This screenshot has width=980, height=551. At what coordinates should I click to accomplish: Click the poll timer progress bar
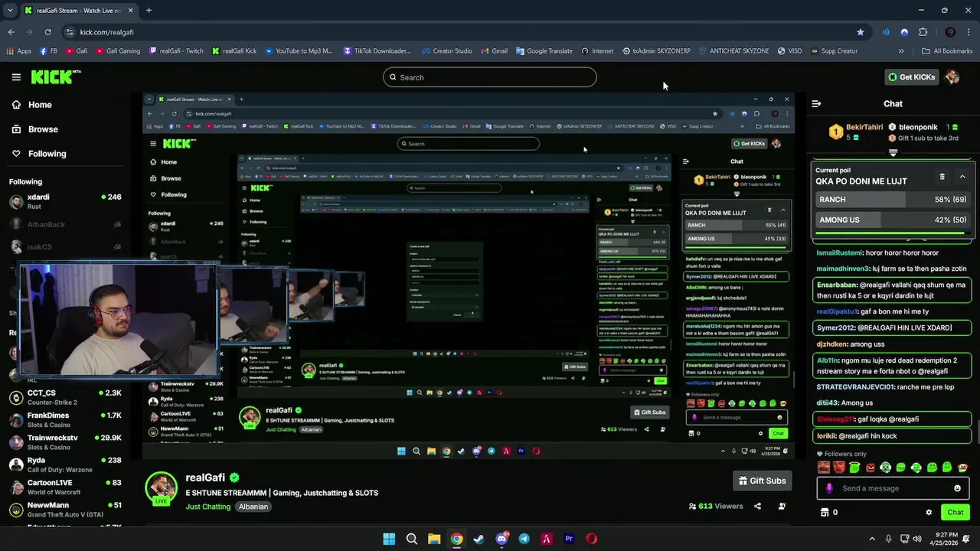point(893,233)
